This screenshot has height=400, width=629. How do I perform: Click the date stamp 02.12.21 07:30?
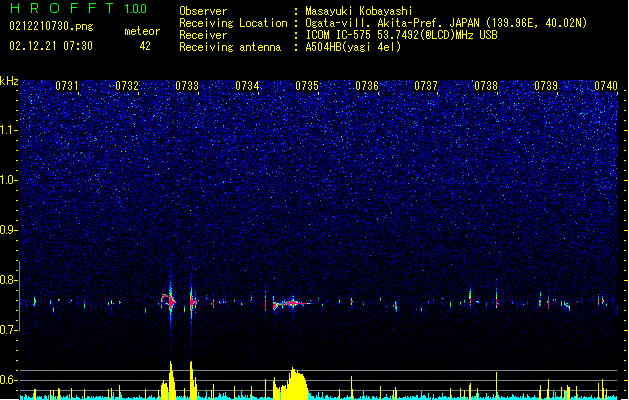tap(51, 46)
